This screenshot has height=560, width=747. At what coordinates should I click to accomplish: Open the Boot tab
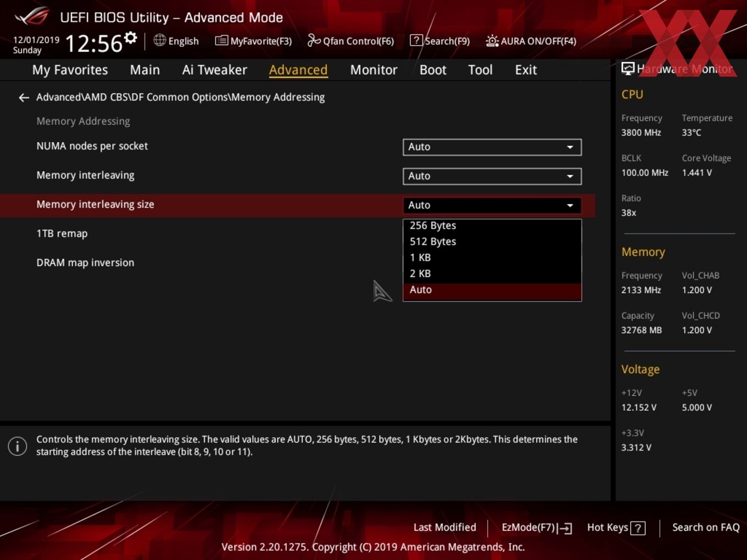point(433,70)
